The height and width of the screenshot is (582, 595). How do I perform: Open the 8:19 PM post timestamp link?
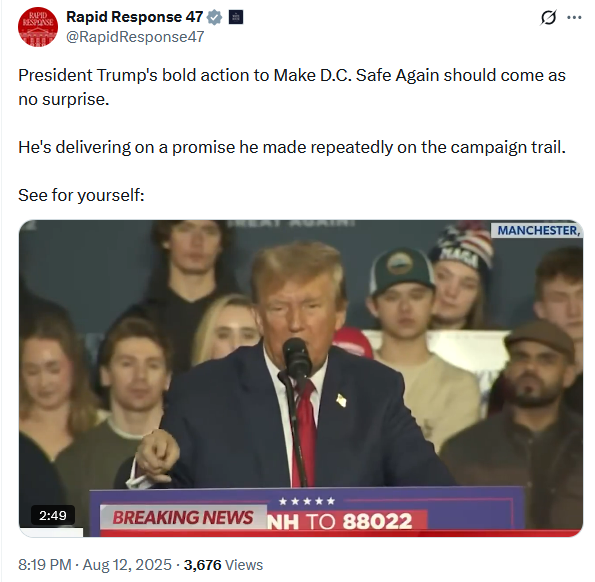(45, 565)
